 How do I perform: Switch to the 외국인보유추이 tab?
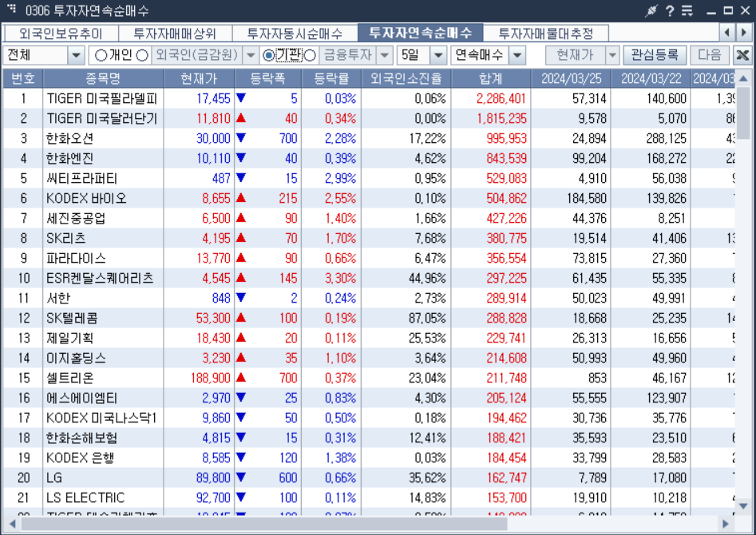pyautogui.click(x=61, y=34)
